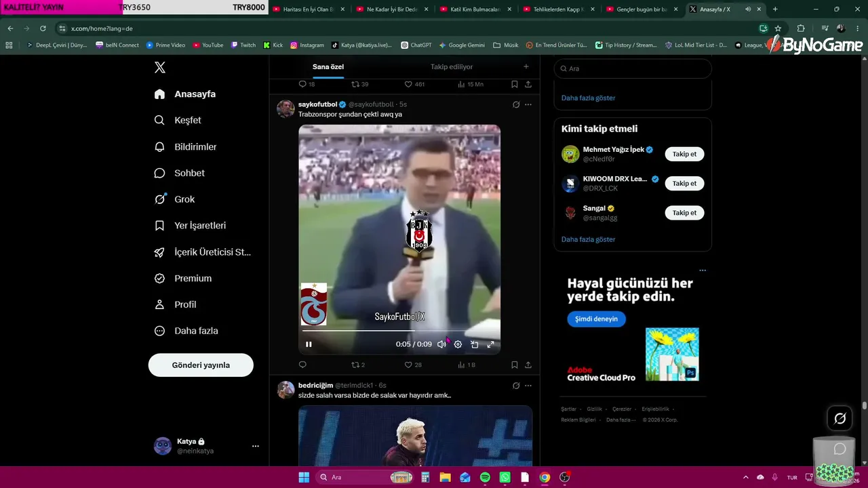868x488 pixels.
Task: Bookmark the saykofutbol post
Action: (x=515, y=365)
